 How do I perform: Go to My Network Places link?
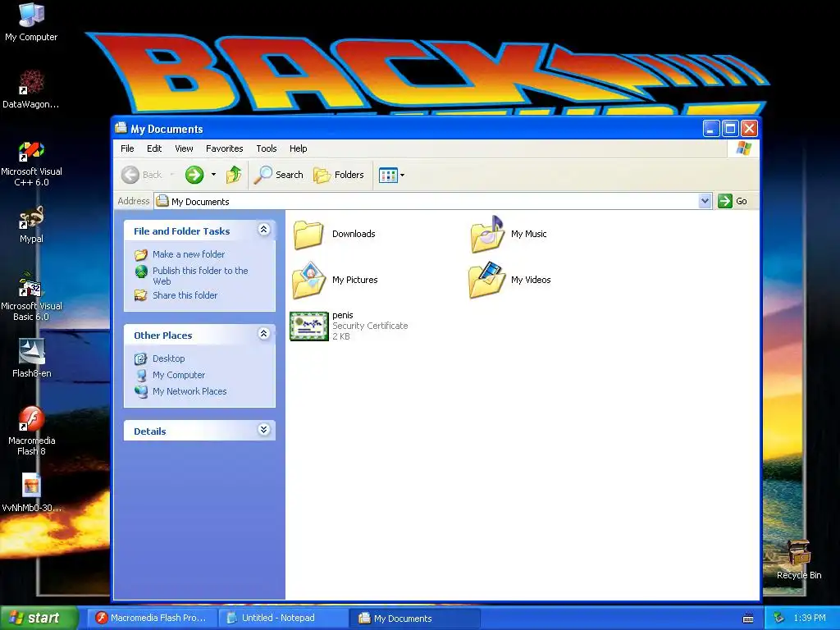(x=189, y=391)
